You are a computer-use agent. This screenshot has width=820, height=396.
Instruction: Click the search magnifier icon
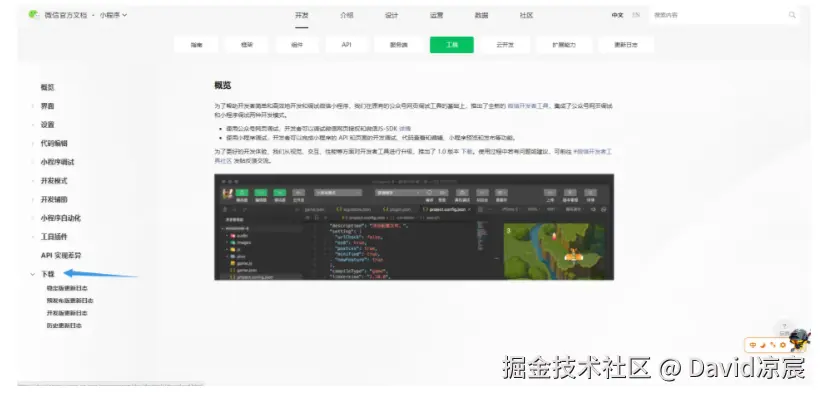click(792, 15)
